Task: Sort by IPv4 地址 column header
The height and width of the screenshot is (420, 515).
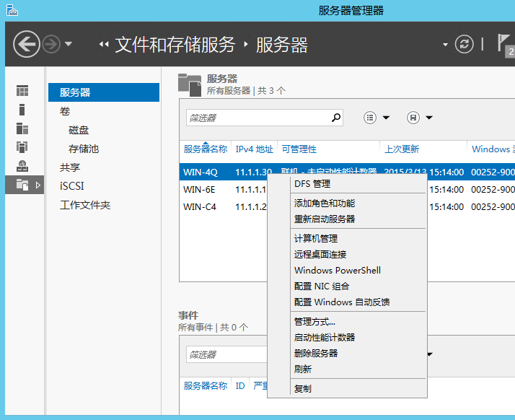Action: pos(254,149)
